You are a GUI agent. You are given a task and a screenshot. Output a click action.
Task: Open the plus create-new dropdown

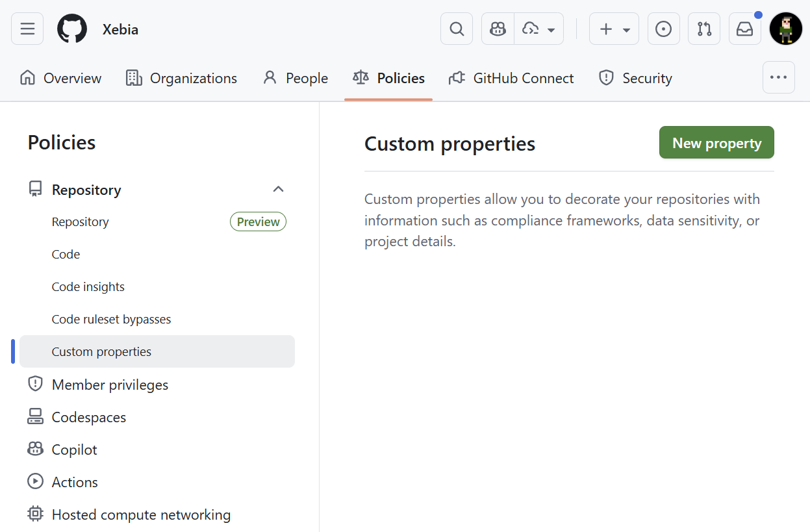[614, 29]
